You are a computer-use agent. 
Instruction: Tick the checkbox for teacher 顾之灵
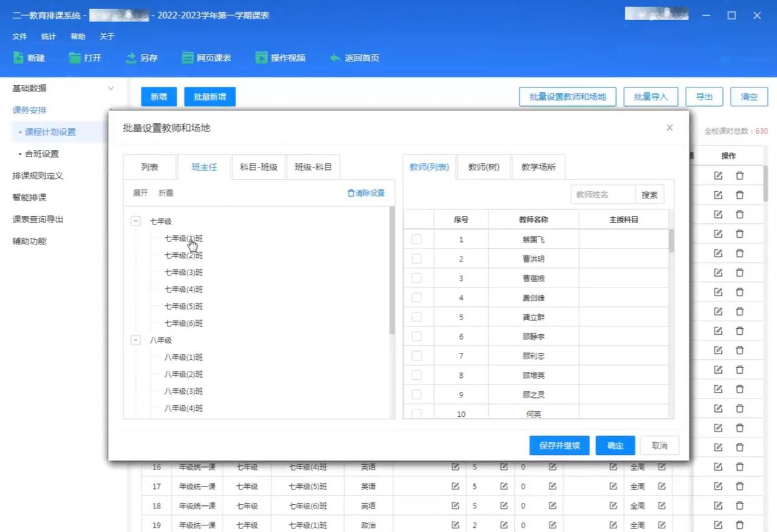(x=416, y=394)
